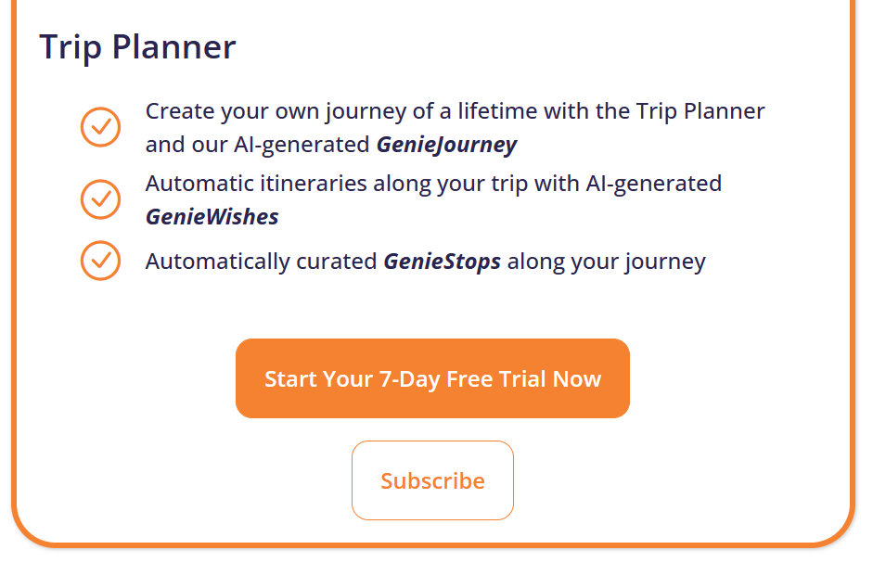Select the bold GenieStops text

coord(442,262)
